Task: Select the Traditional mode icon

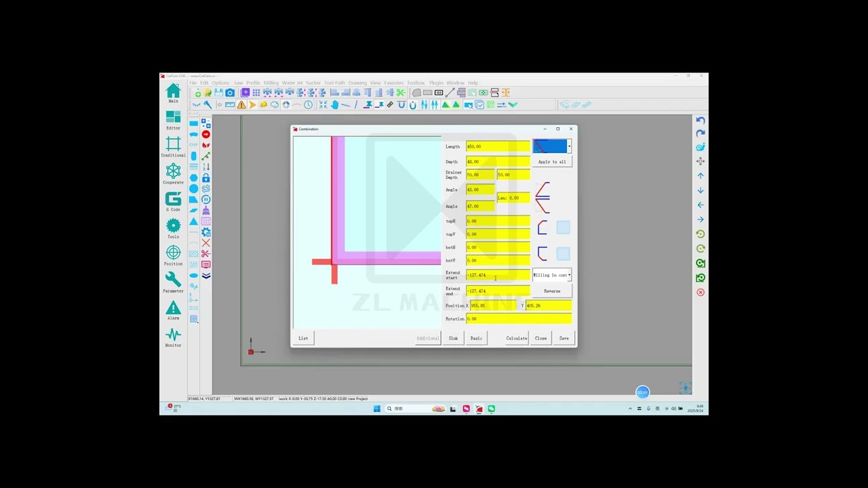Action: point(173,144)
